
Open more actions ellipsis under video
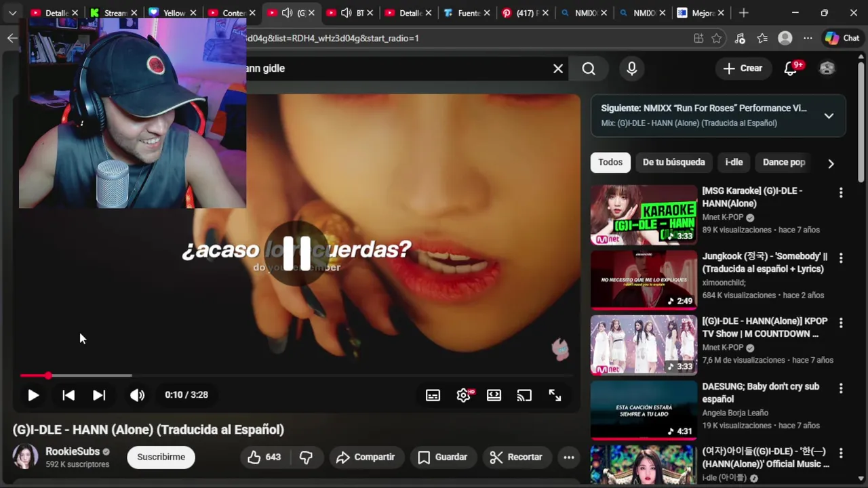tap(569, 457)
